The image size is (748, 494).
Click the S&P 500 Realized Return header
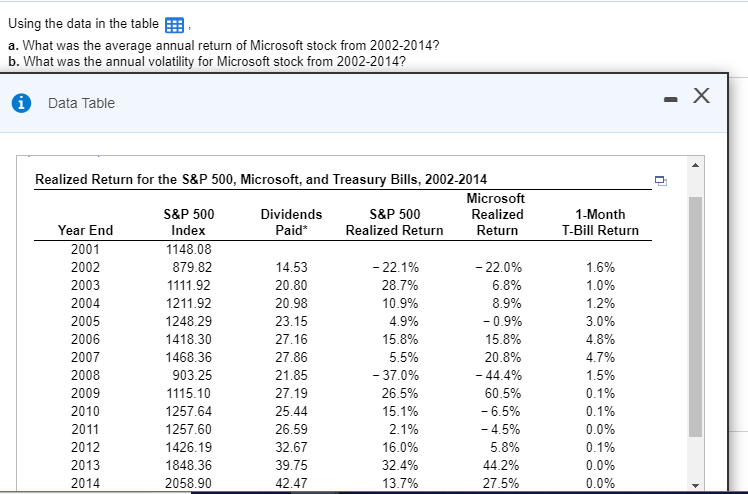pyautogui.click(x=395, y=222)
